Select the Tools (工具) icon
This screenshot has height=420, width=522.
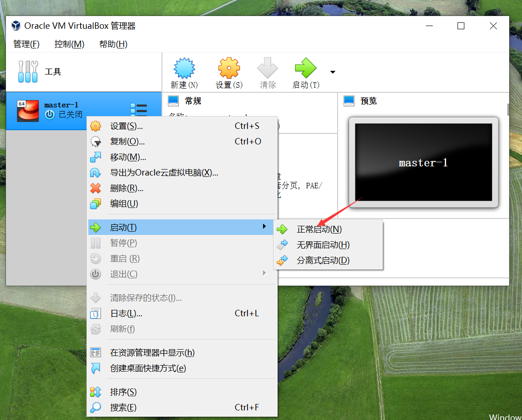coord(28,71)
